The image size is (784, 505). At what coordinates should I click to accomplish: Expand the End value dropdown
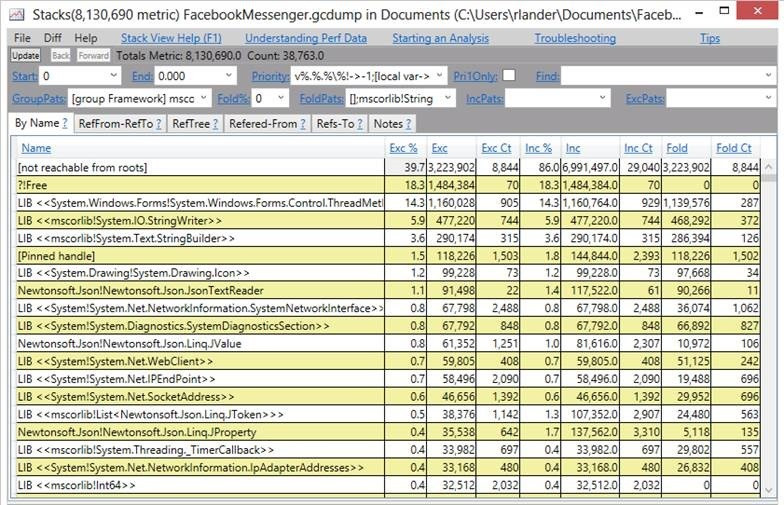(x=229, y=76)
